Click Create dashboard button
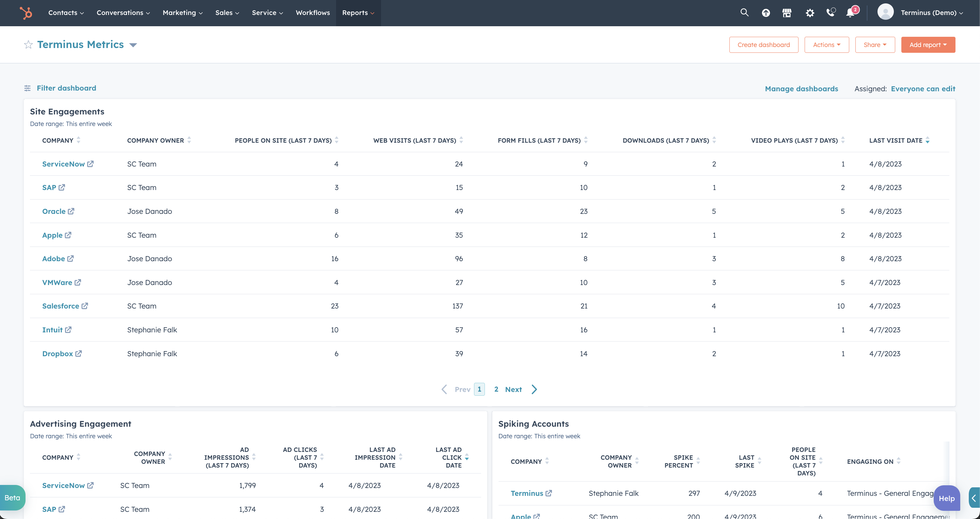This screenshot has height=519, width=980. click(x=763, y=45)
